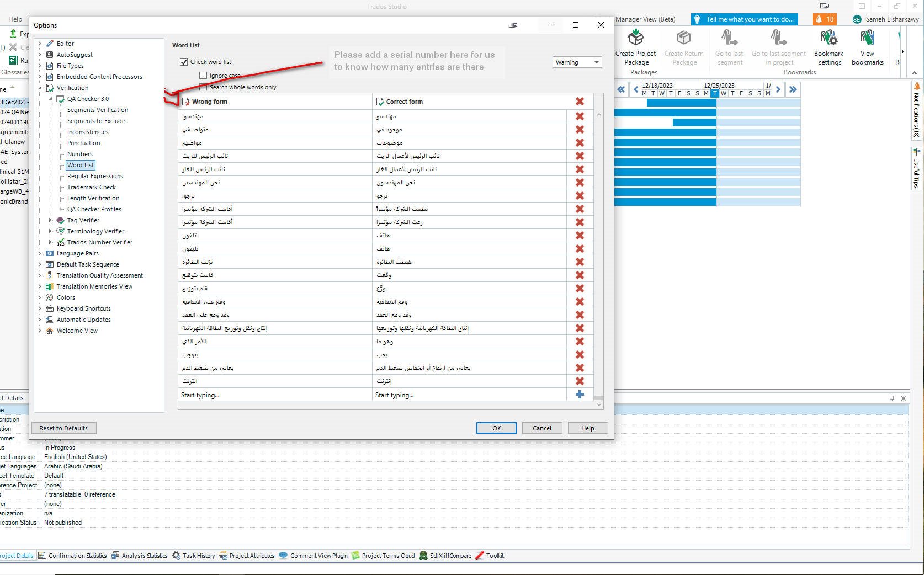Click Cancel button
The image size is (924, 575).
542,428
